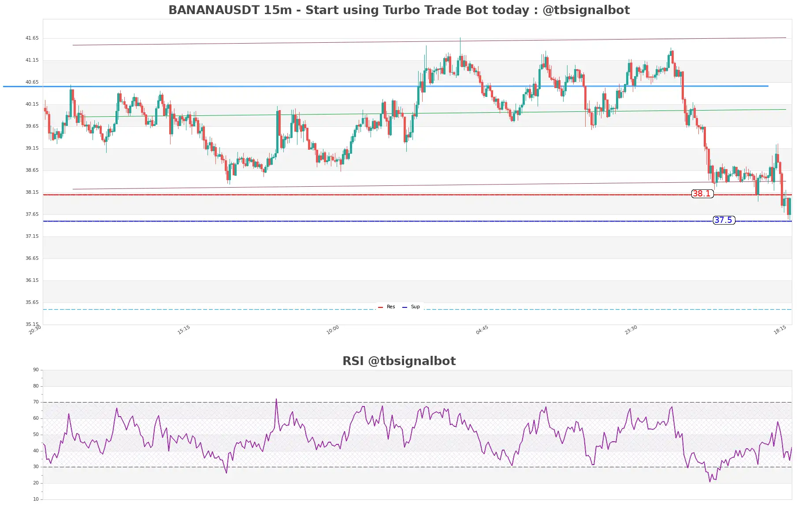Click the Sup legend entry
Viewport: 798px width, 532px height.
coord(411,307)
